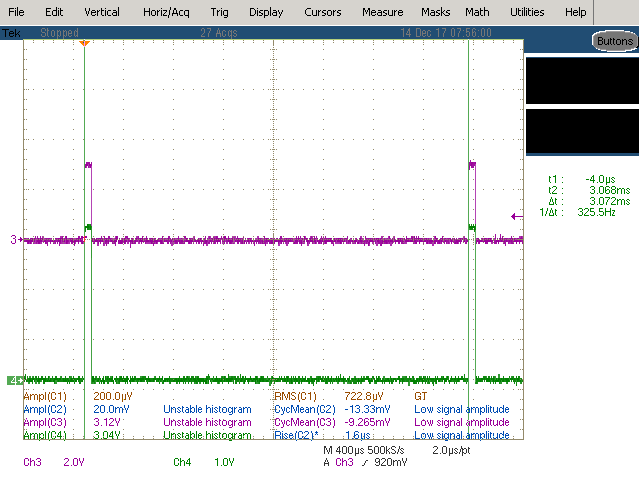Click the CycMean(C3) measurement readout
Viewport: 640px width, 480px height.
pyautogui.click(x=332, y=422)
